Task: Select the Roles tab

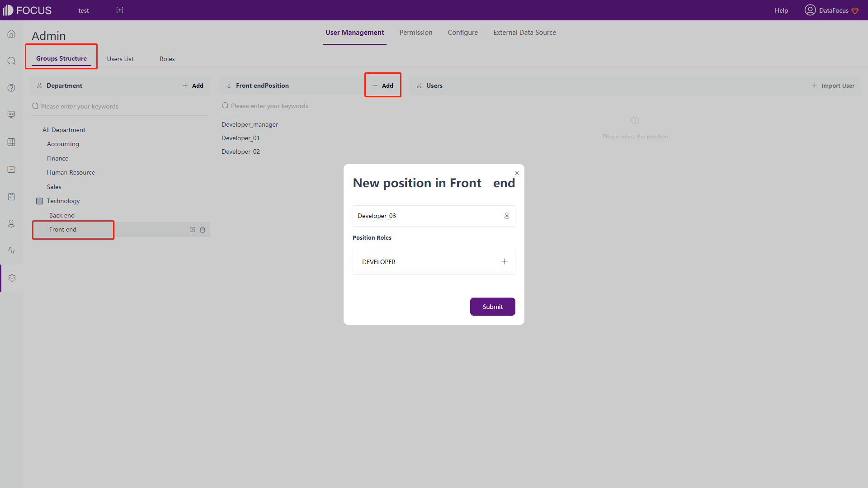Action: pyautogui.click(x=167, y=59)
